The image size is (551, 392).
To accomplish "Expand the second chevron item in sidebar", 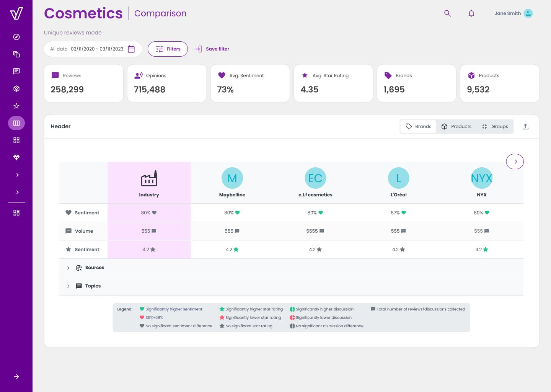I will [x=17, y=192].
